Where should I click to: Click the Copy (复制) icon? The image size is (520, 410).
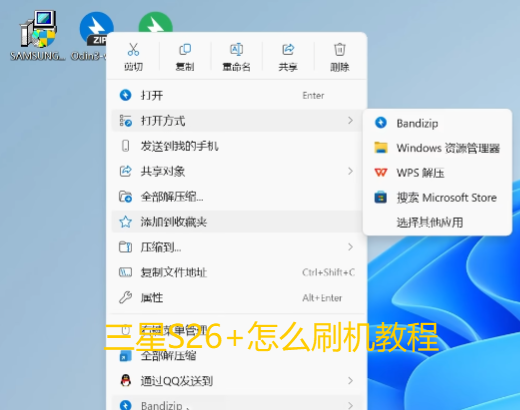[185, 50]
